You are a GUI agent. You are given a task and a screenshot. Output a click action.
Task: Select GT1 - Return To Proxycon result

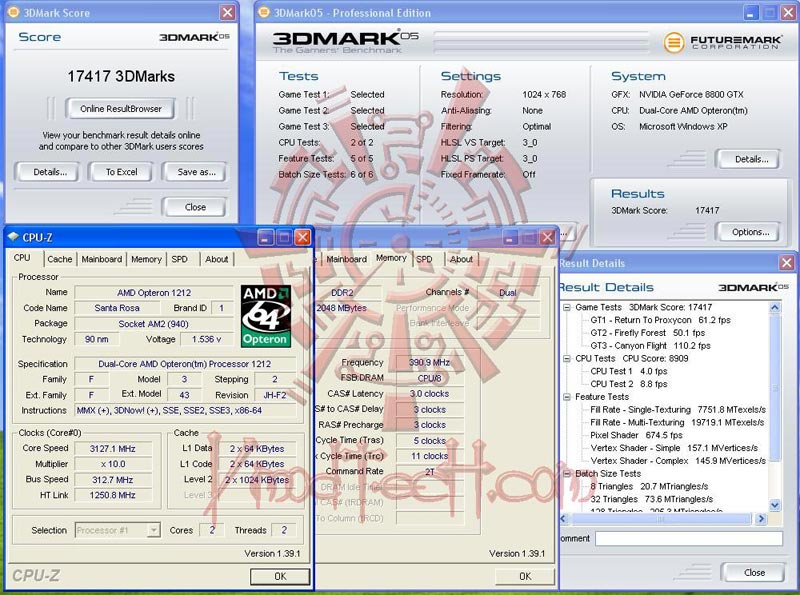tap(660, 320)
